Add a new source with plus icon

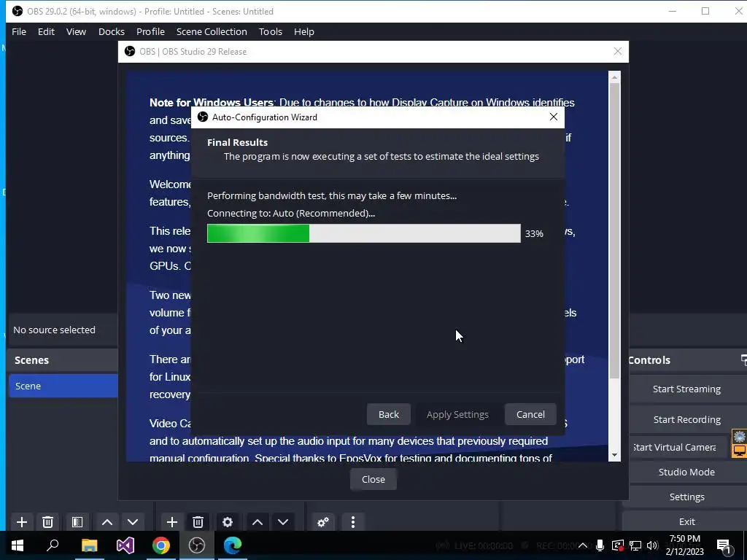click(x=172, y=522)
